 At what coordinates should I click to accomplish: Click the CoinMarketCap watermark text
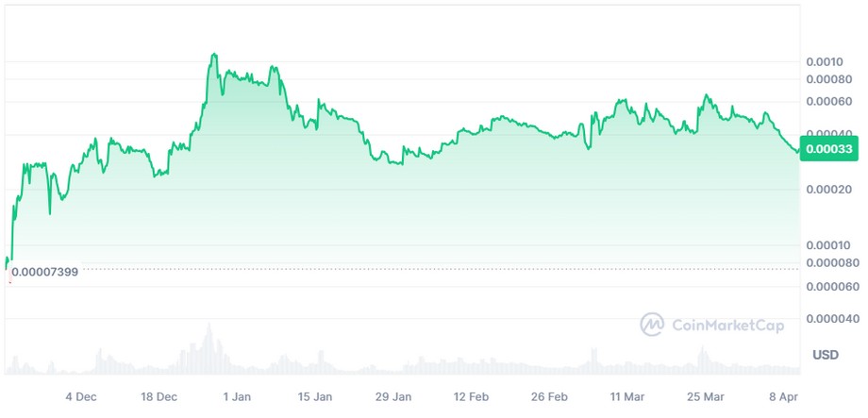[x=729, y=326]
